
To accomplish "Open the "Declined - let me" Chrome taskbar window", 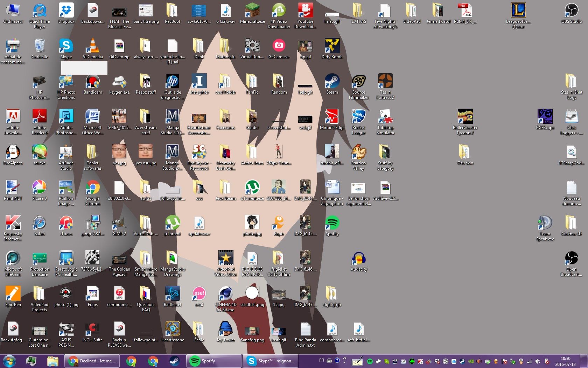I will 92,361.
